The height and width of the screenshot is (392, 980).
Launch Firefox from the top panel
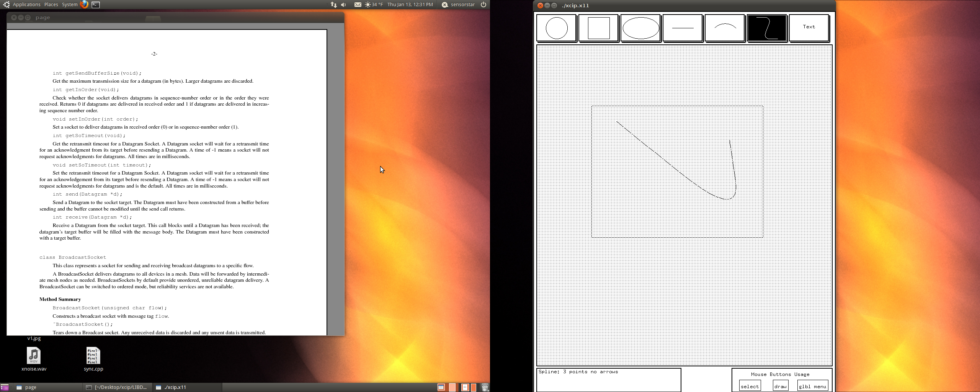[84, 5]
